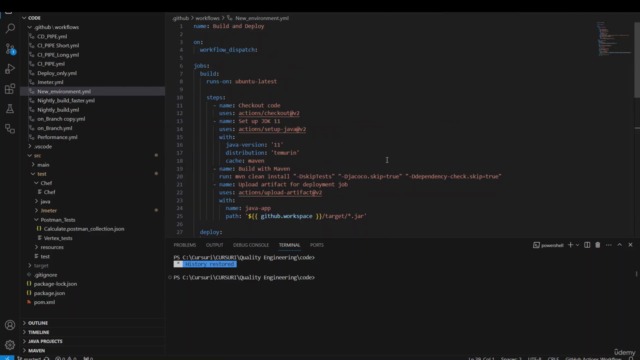Switch to the Debug Console tab
The image size is (640, 360).
pyautogui.click(x=251, y=245)
